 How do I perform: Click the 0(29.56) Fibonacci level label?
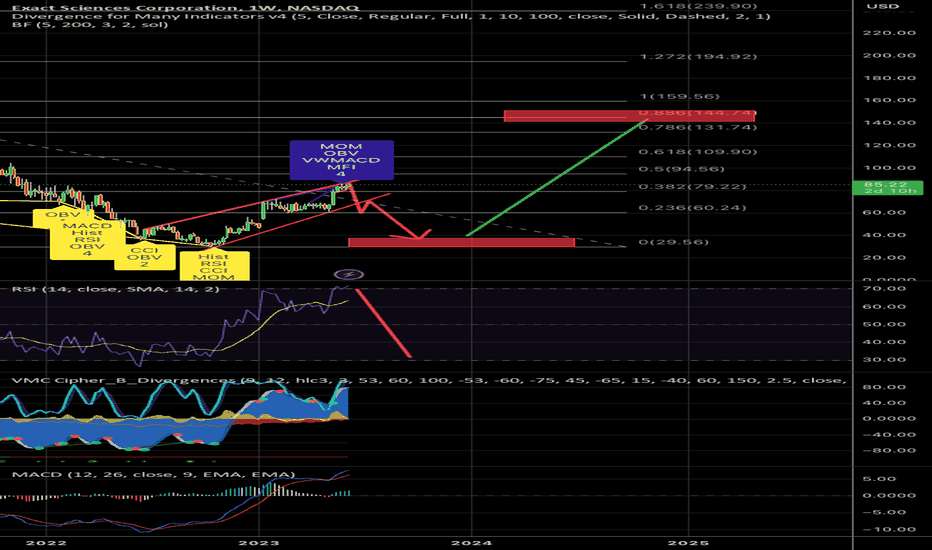point(673,242)
